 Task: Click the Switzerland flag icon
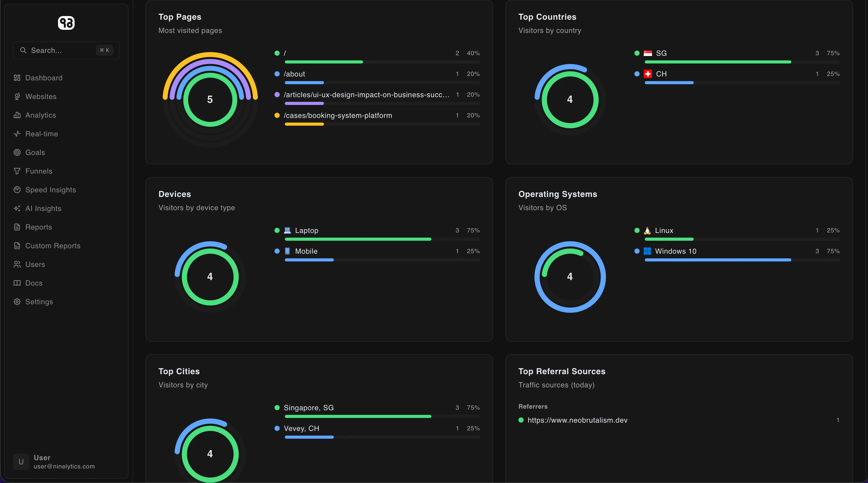[x=648, y=74]
